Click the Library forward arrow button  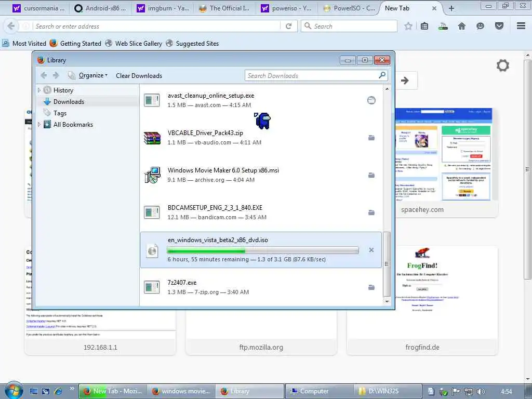56,75
